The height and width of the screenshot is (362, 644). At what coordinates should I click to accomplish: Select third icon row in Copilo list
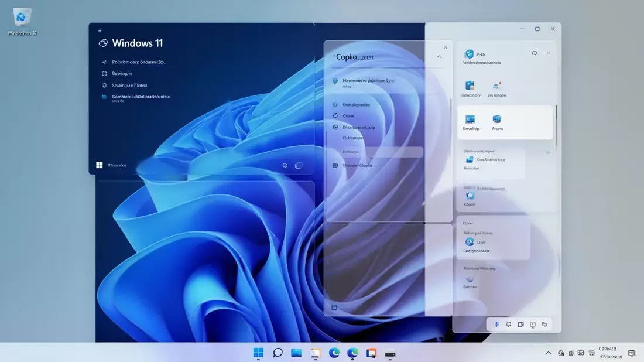(354, 127)
